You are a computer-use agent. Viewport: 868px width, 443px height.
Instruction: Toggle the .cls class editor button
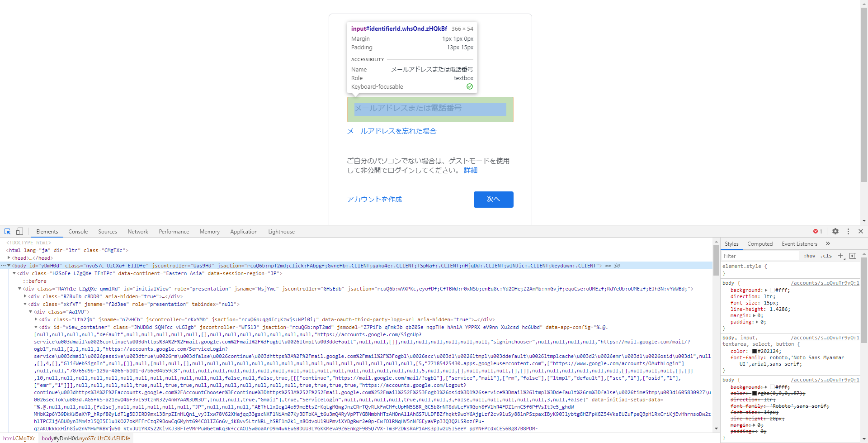tap(826, 256)
